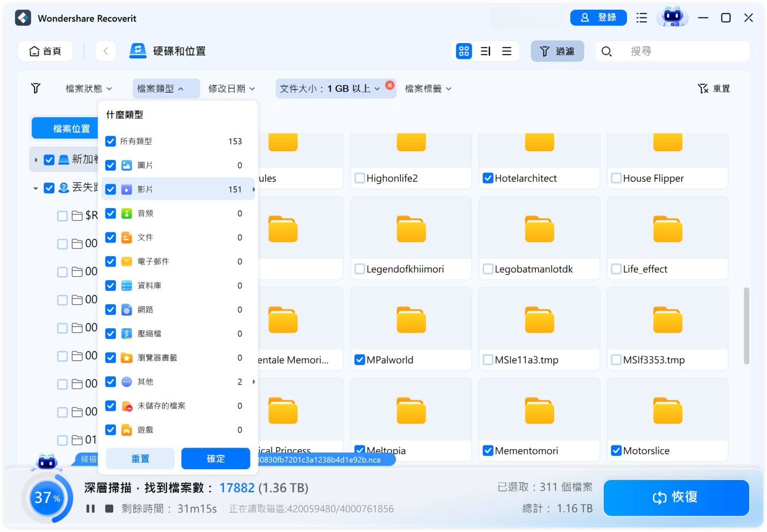Click the Life_effect folder icon

pos(667,229)
